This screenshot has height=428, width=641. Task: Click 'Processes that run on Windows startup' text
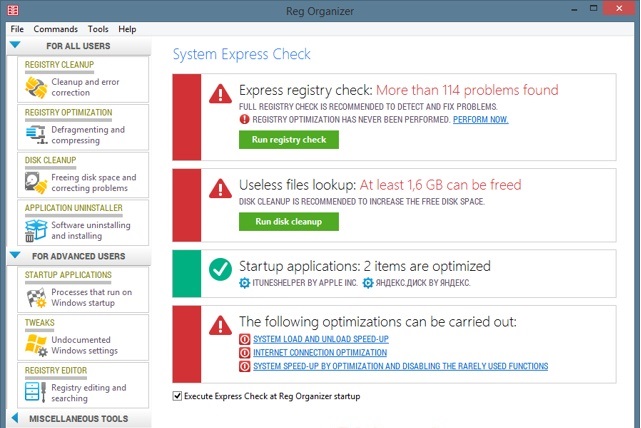tap(92, 297)
